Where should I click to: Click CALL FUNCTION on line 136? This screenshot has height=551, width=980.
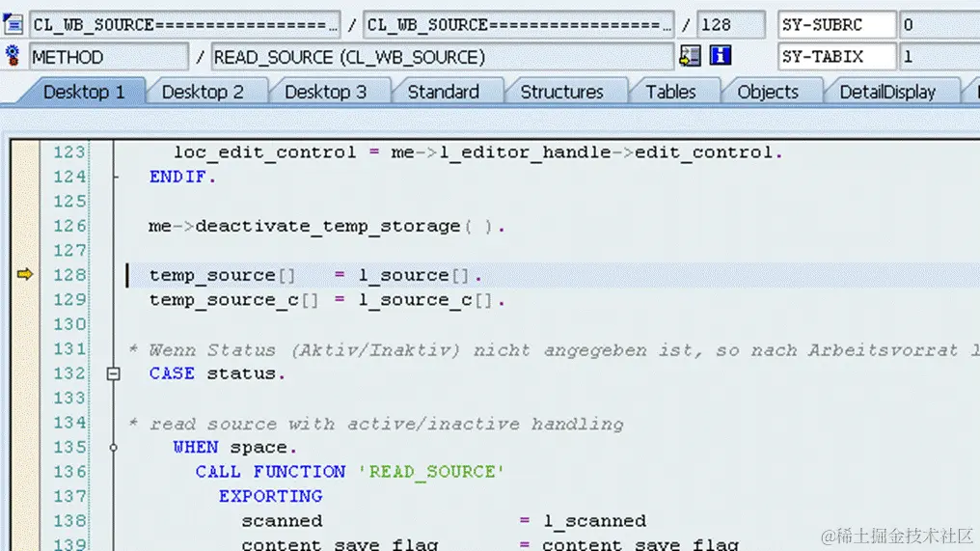[271, 472]
